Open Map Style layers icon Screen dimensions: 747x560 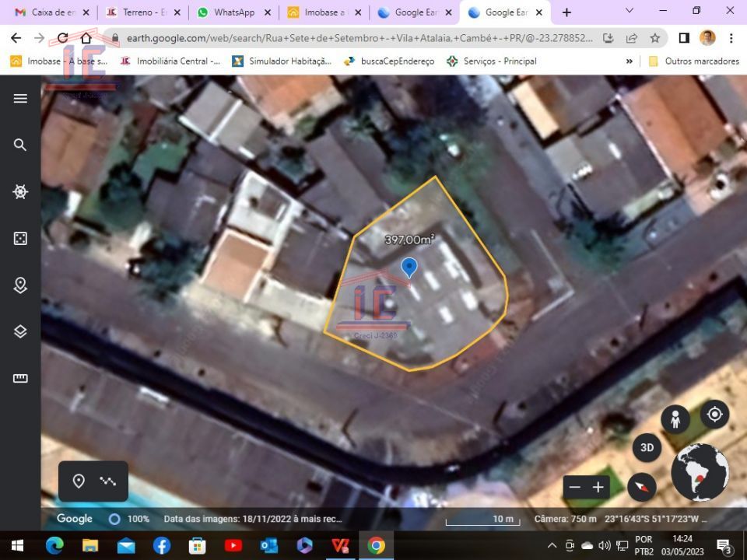point(20,331)
